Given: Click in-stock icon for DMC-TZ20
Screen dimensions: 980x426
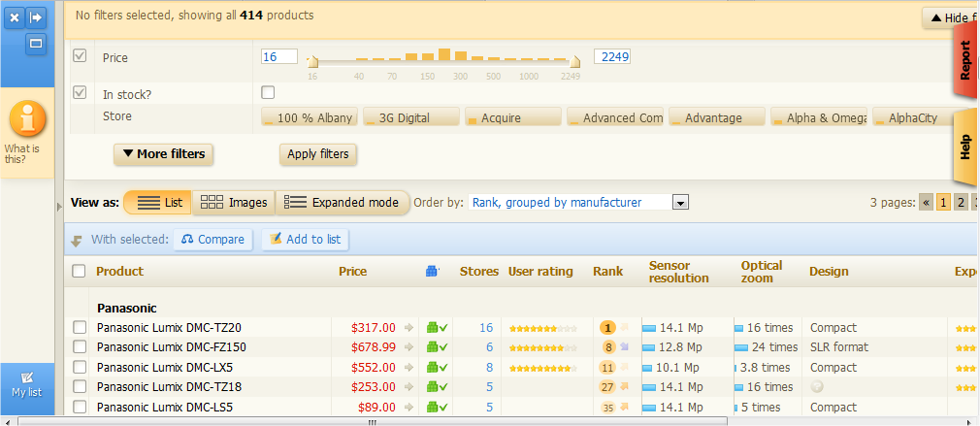Looking at the screenshot, I should point(437,327).
